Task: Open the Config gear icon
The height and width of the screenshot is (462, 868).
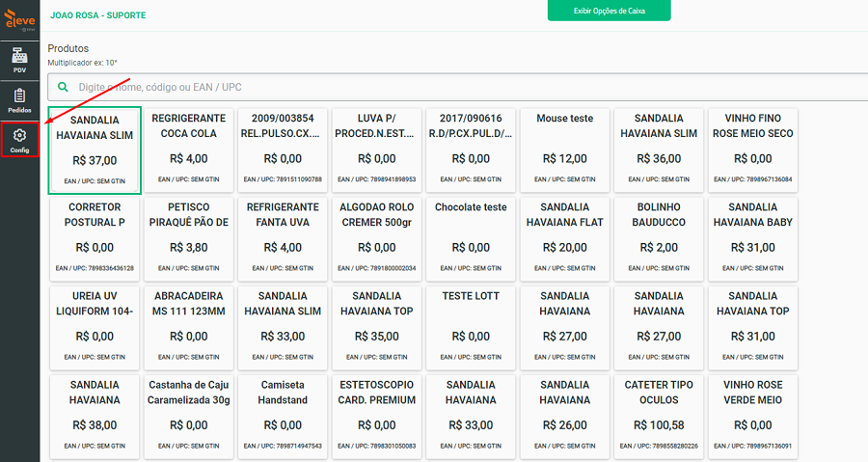Action: pos(19,141)
